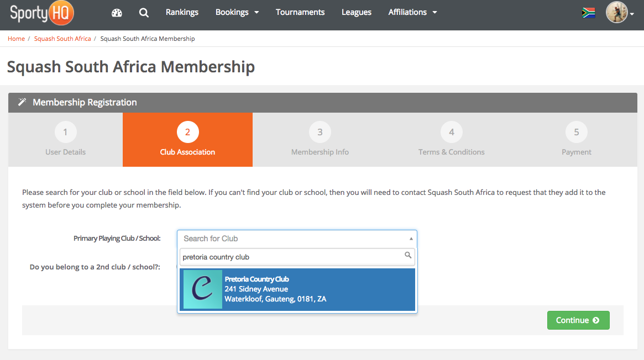Screen dimensions: 644x360
Task: Open the Tournaments page
Action: [x=300, y=12]
